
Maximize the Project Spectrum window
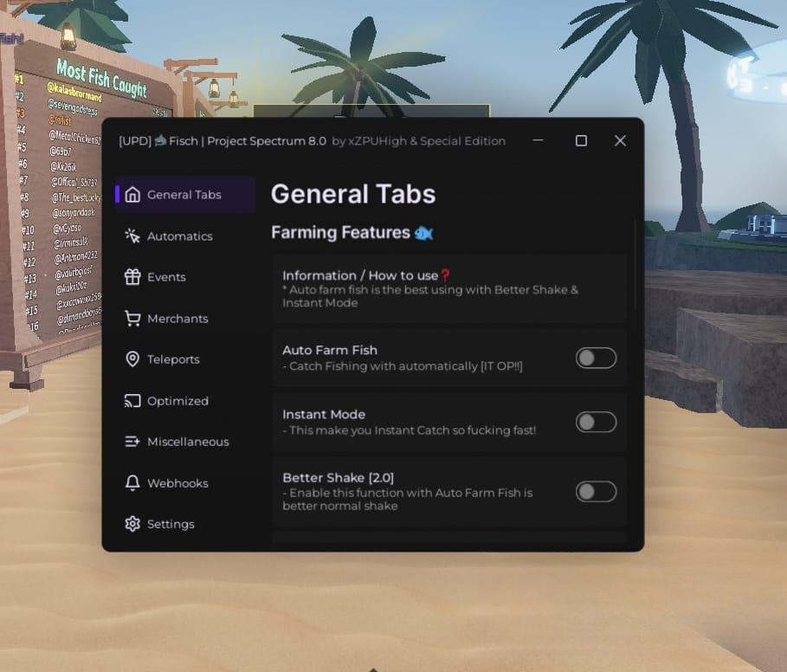(x=581, y=140)
